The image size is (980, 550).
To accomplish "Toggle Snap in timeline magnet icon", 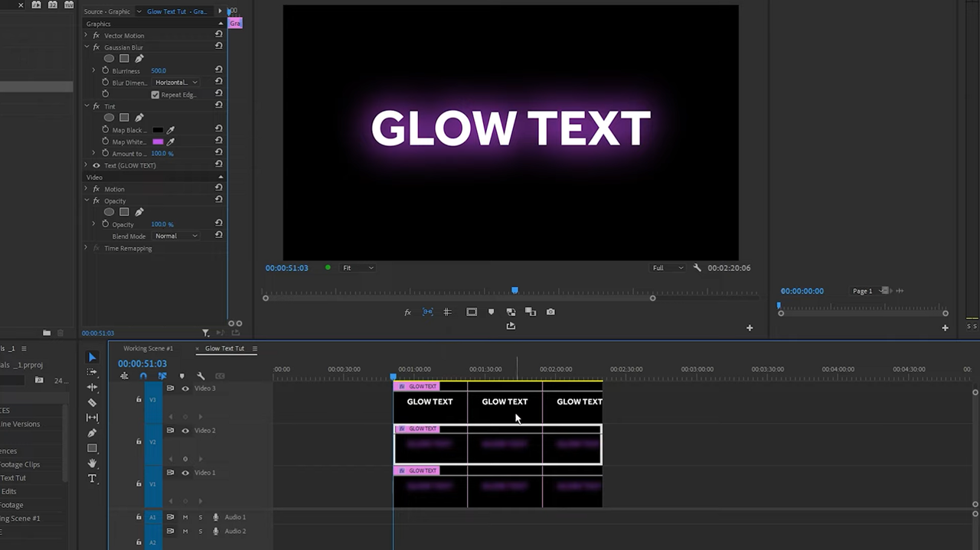I will [143, 376].
